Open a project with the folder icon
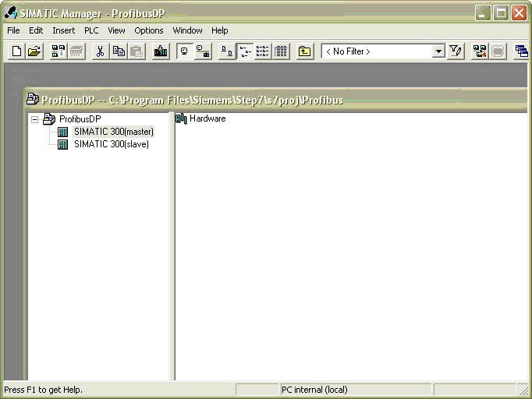532x399 pixels. [x=34, y=51]
